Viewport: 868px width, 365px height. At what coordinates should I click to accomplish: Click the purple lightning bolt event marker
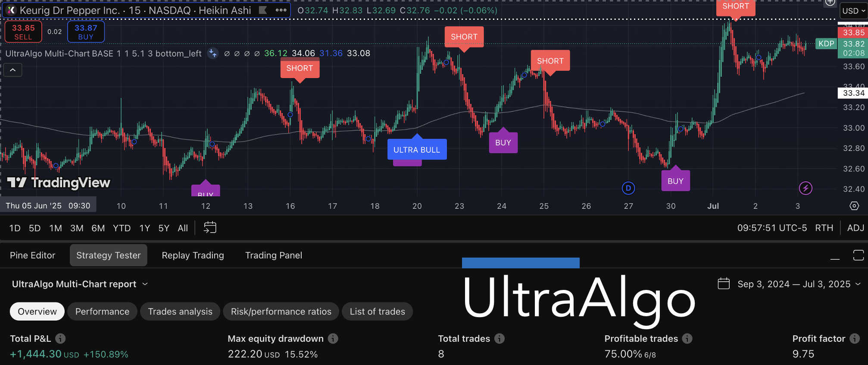point(806,188)
